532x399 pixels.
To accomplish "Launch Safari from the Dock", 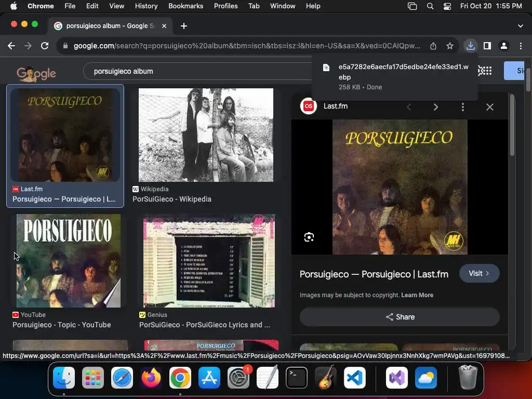I will [122, 378].
